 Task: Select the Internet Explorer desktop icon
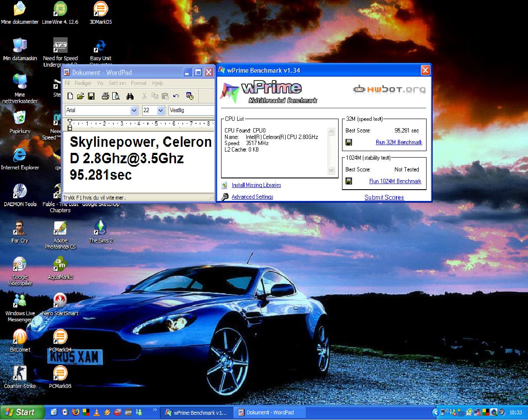pyautogui.click(x=20, y=158)
